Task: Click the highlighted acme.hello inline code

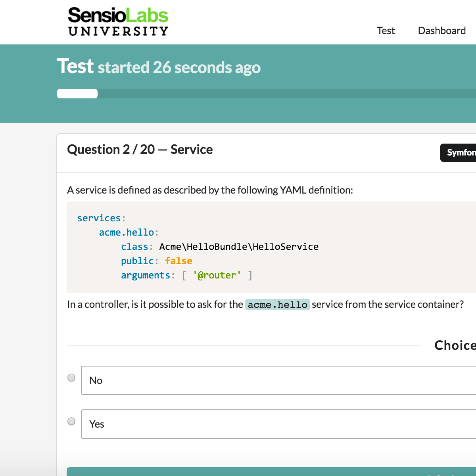Action: [278, 304]
